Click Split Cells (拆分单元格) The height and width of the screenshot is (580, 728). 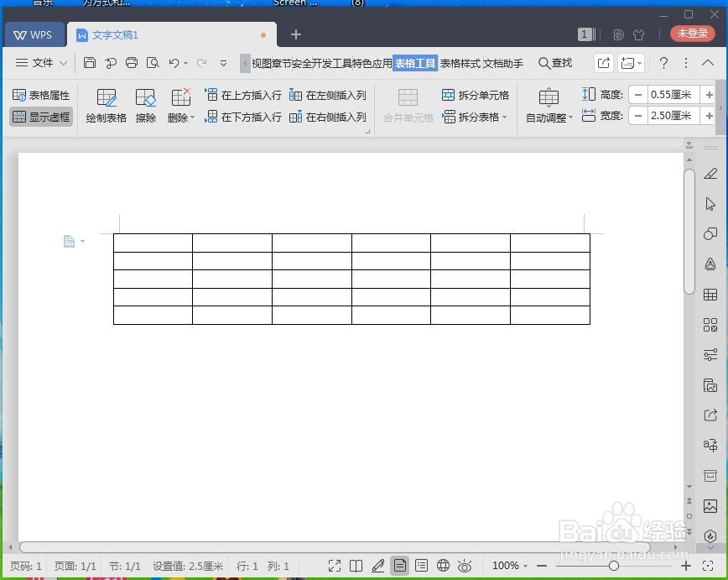(x=475, y=95)
